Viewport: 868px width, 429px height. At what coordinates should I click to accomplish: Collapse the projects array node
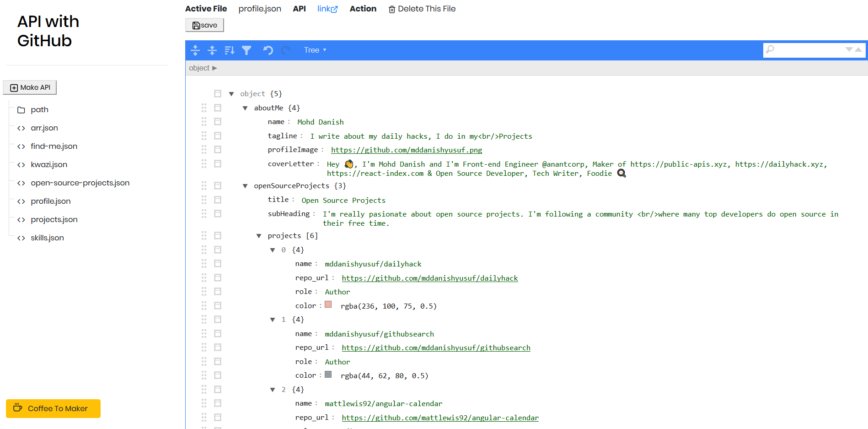[259, 235]
